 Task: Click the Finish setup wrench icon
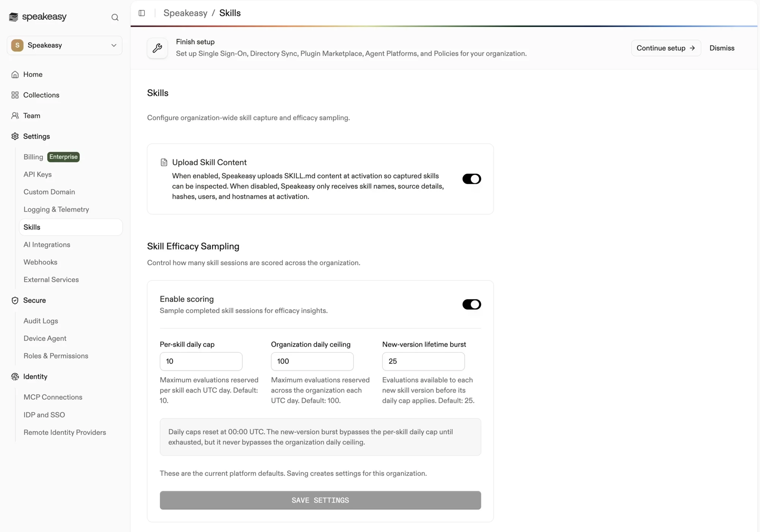point(157,48)
